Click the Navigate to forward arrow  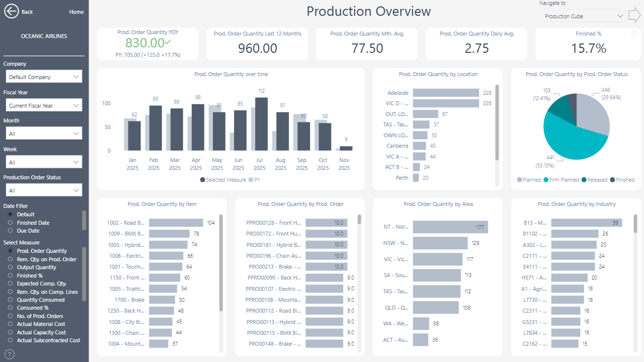point(634,16)
